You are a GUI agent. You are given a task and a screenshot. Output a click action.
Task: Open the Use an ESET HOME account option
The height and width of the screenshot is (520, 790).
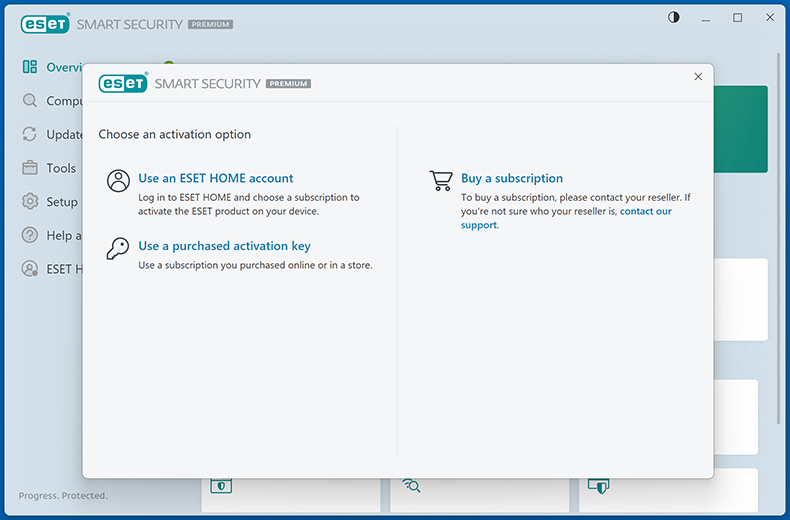pos(216,178)
